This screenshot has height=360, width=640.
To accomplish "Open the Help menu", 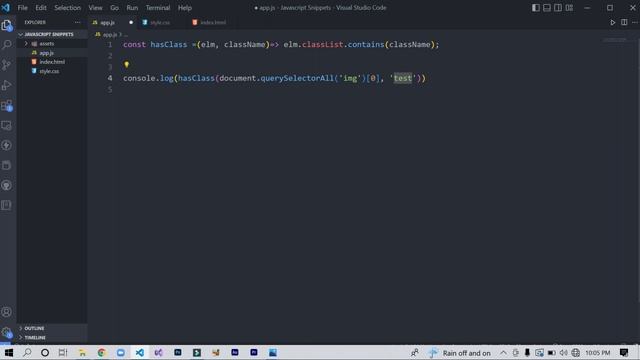I will coord(184,8).
